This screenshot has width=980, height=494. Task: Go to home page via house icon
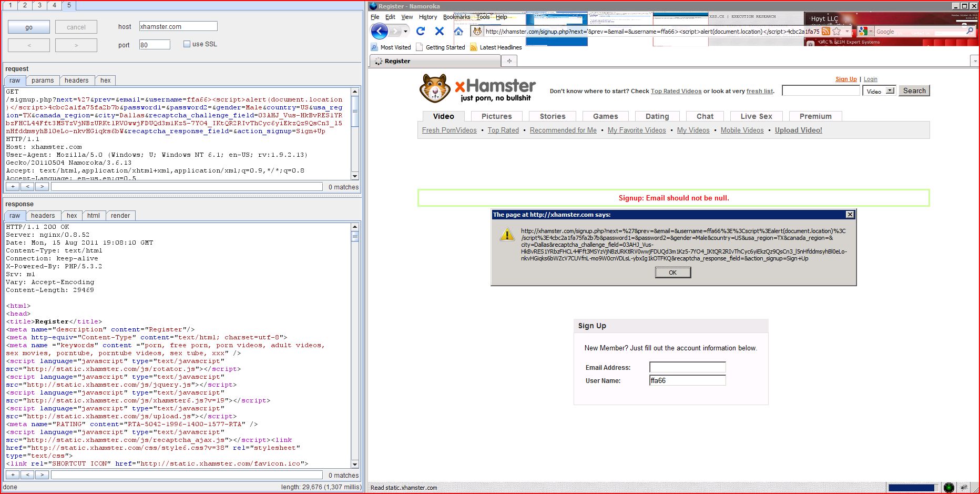click(x=458, y=31)
